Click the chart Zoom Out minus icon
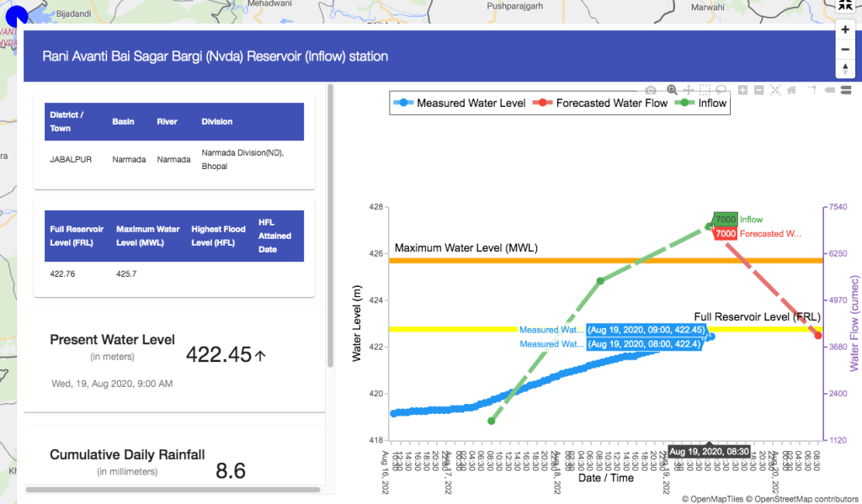The width and height of the screenshot is (862, 504). [x=758, y=90]
